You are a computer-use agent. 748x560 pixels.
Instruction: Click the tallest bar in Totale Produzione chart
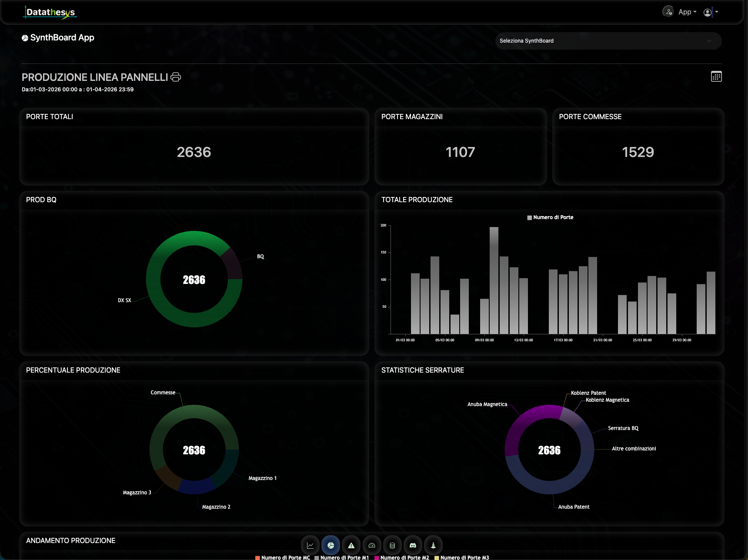[494, 280]
